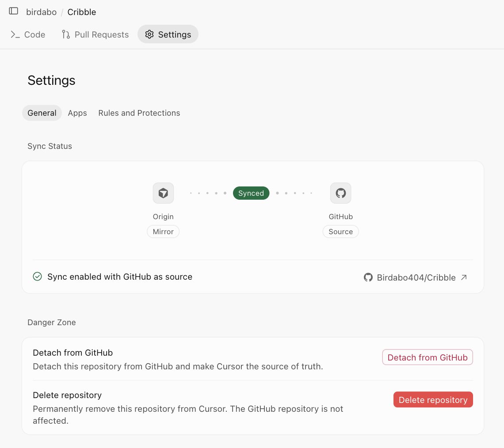Screen dimensions: 504x448
Task: Click the GitHub logo tile
Action: click(341, 193)
